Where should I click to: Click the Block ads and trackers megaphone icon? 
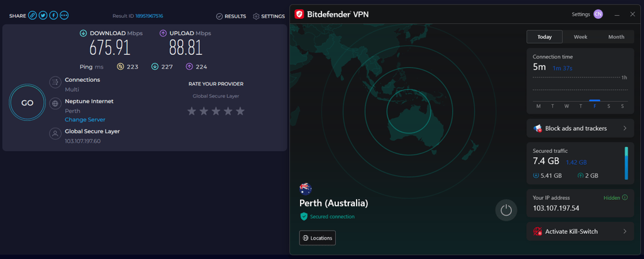pos(538,129)
